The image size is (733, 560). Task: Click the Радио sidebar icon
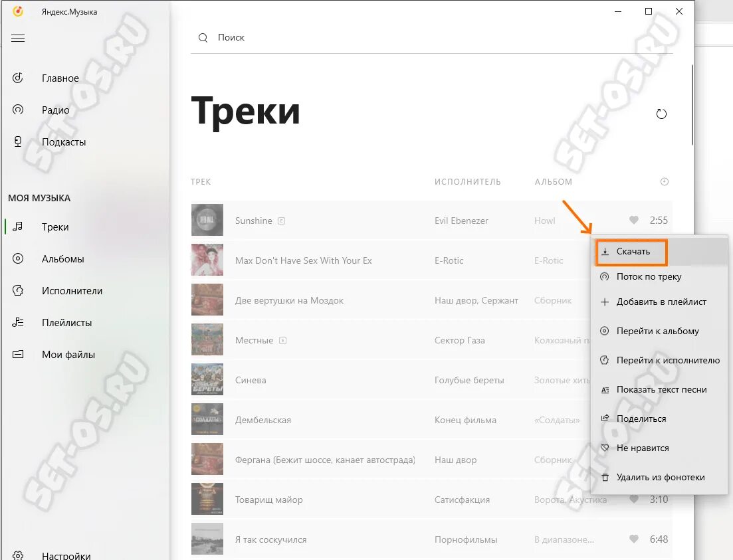(18, 110)
